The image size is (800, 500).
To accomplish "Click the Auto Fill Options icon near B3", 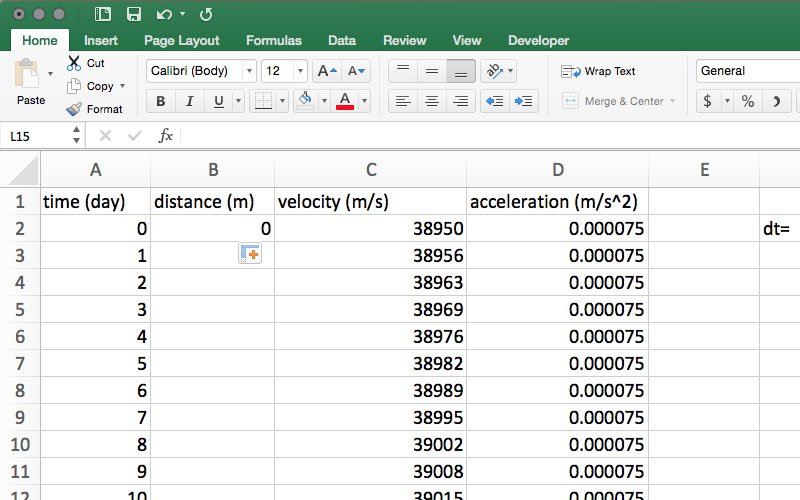I will [250, 255].
